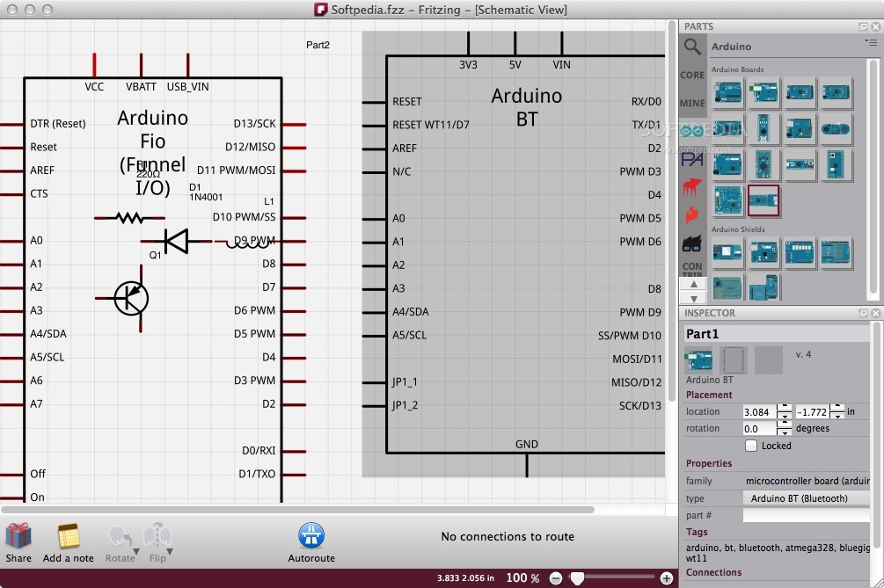Click the 100 % zoom value
Viewport: 884px width, 588px height.
522,577
